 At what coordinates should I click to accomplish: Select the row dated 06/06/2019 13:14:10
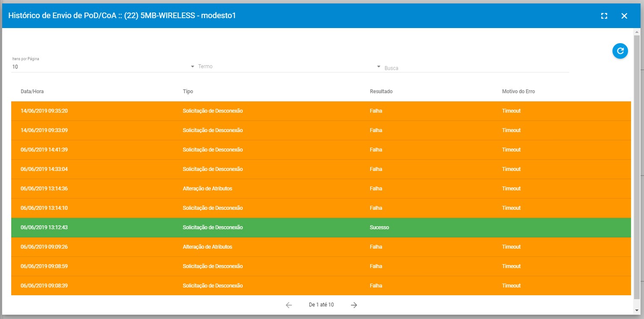[321, 208]
